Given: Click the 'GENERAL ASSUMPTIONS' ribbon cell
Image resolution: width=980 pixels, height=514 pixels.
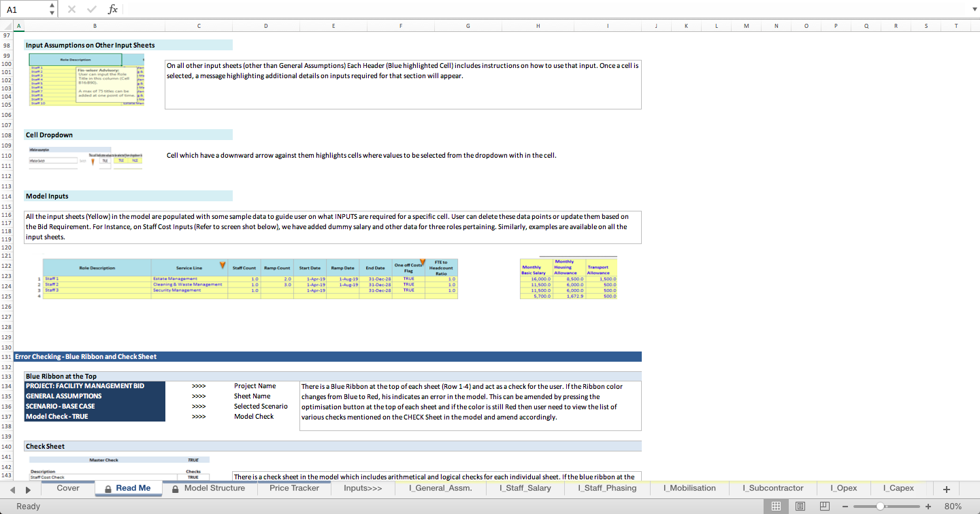Looking at the screenshot, I should click(x=95, y=396).
